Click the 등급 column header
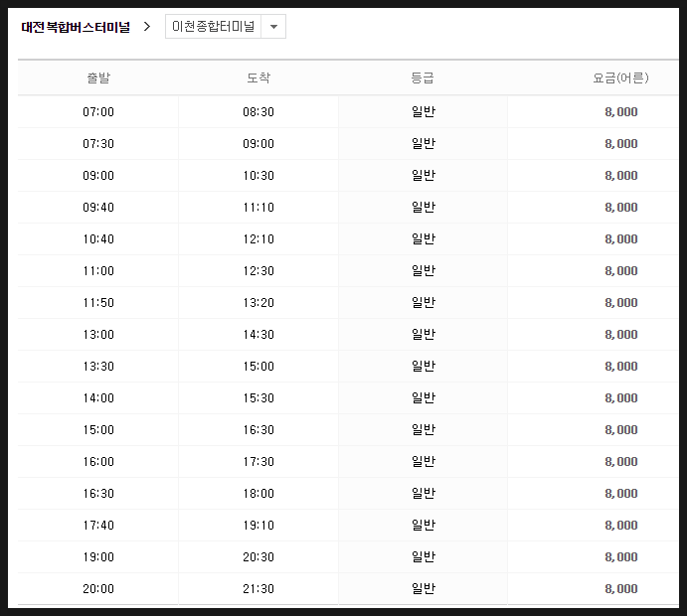 [x=423, y=77]
